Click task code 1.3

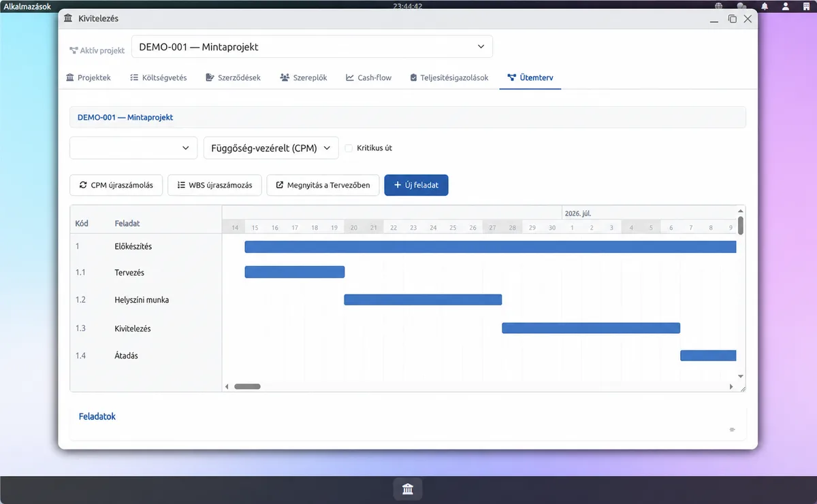pos(80,329)
